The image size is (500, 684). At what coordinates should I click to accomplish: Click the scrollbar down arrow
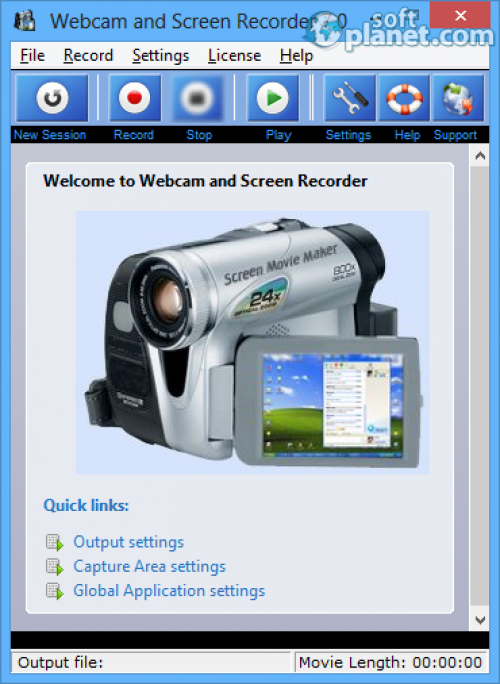tap(480, 620)
